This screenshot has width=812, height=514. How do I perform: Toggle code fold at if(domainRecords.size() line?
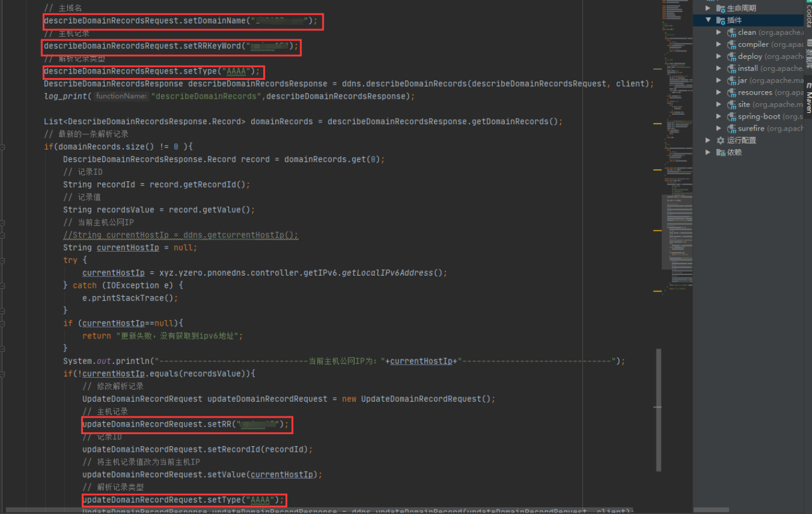coord(3,147)
